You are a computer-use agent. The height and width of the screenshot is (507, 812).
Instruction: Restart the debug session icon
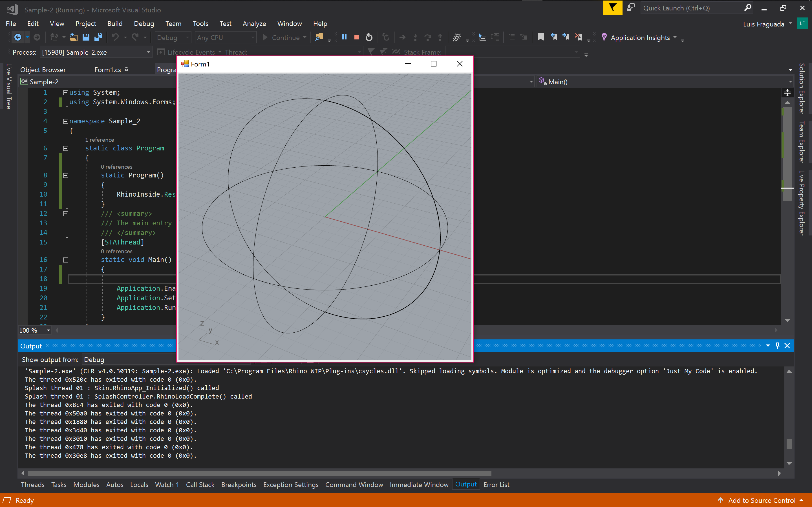coord(369,37)
